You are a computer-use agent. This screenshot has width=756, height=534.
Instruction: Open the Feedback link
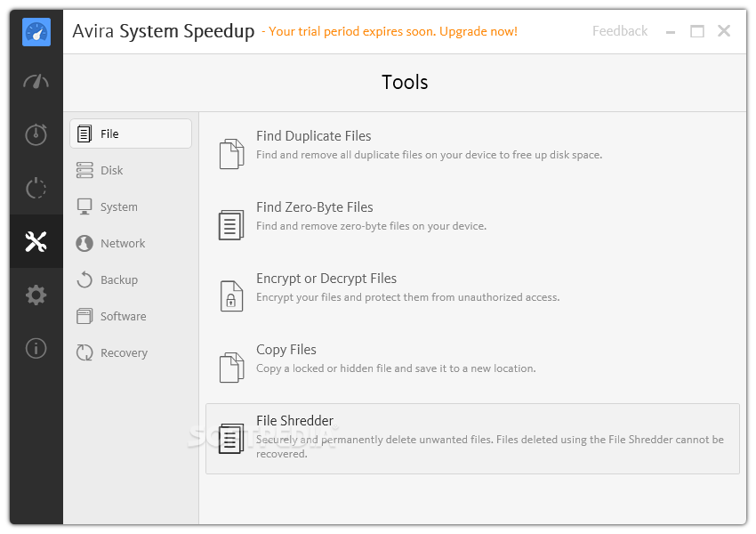tap(620, 31)
